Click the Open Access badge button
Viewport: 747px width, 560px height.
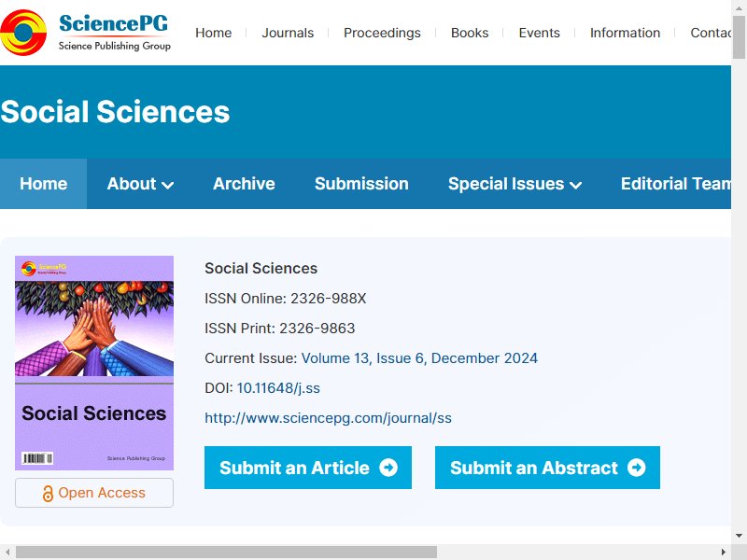(x=94, y=493)
